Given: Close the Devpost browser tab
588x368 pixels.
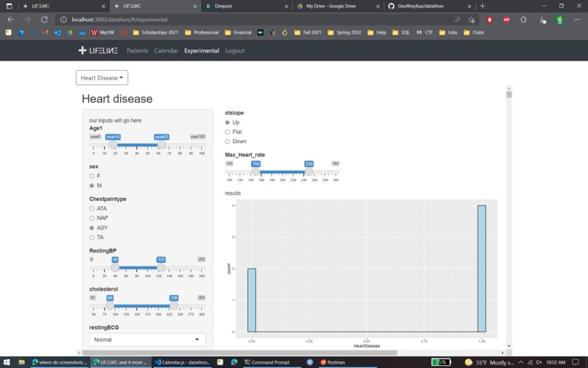Looking at the screenshot, I should tap(287, 6).
